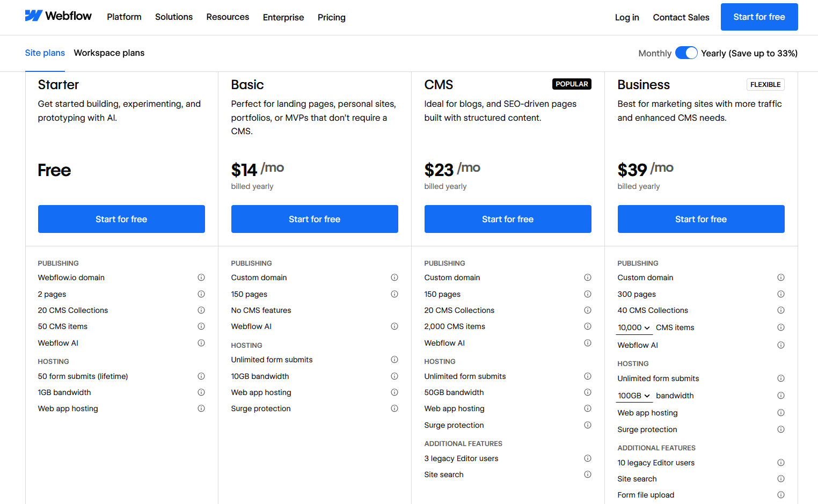Open the Pricing menu item
This screenshot has width=818, height=504.
point(331,17)
